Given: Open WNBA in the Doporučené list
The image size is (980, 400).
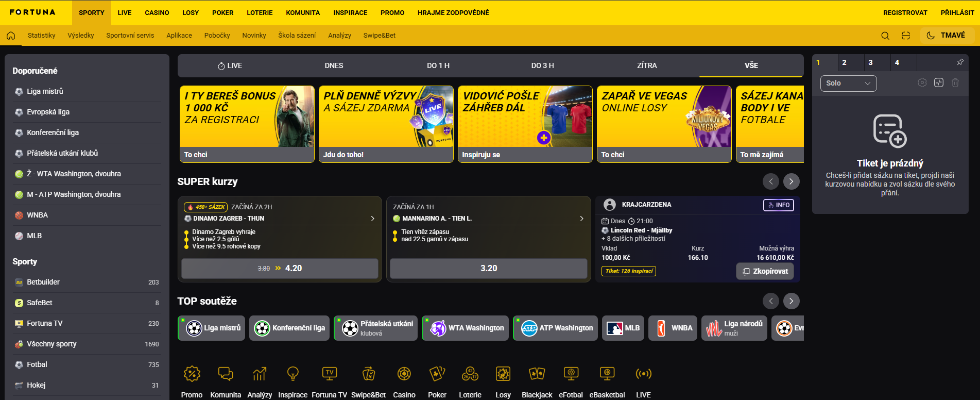Looking at the screenshot, I should pyautogui.click(x=87, y=215).
